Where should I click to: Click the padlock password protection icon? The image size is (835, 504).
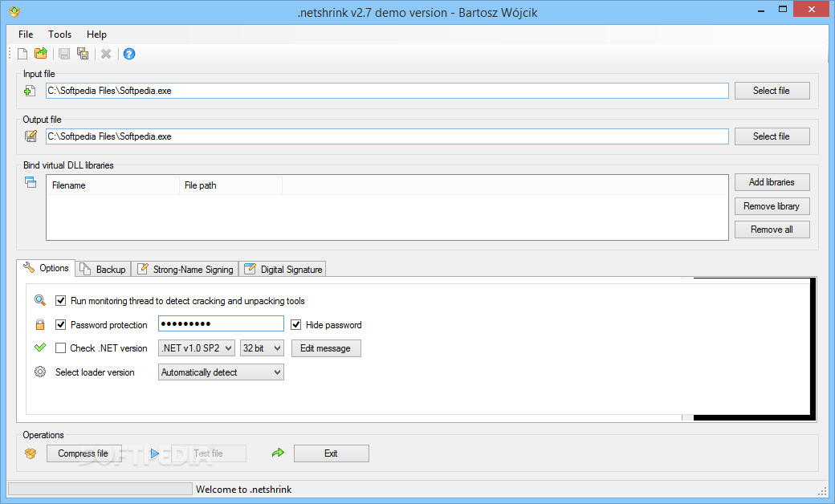[x=40, y=324]
